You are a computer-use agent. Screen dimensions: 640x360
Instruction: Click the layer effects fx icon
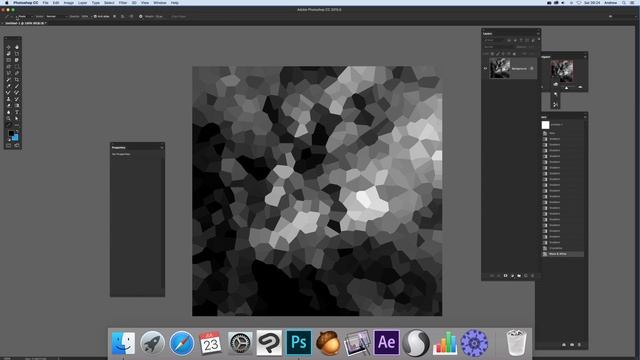point(498,276)
